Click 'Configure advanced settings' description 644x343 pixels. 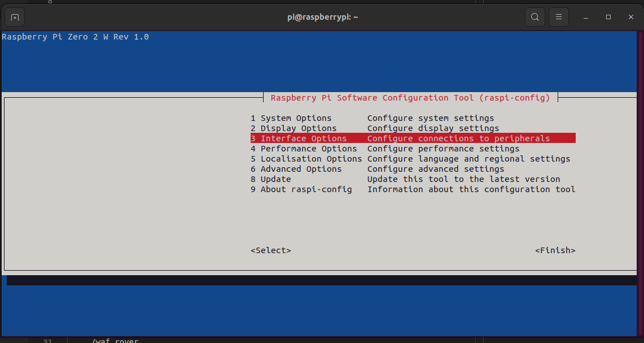coord(435,169)
